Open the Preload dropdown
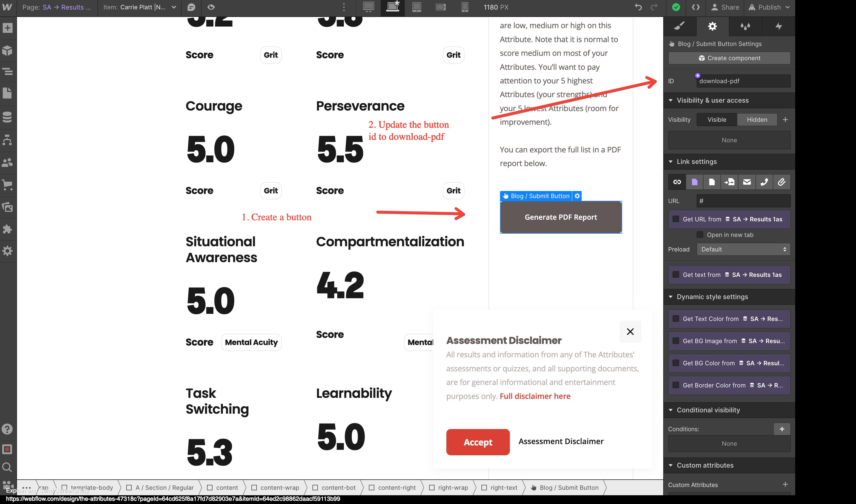The image size is (856, 504). click(743, 249)
